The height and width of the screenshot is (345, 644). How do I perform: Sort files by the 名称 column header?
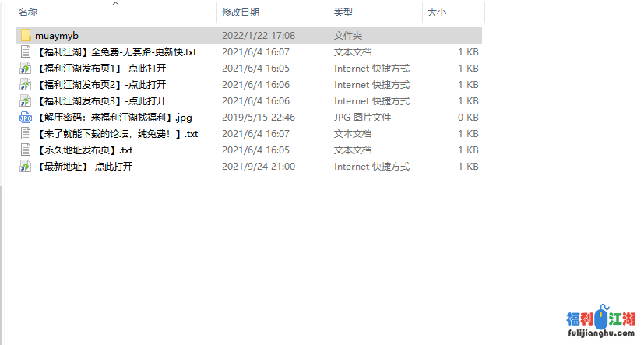(x=28, y=12)
